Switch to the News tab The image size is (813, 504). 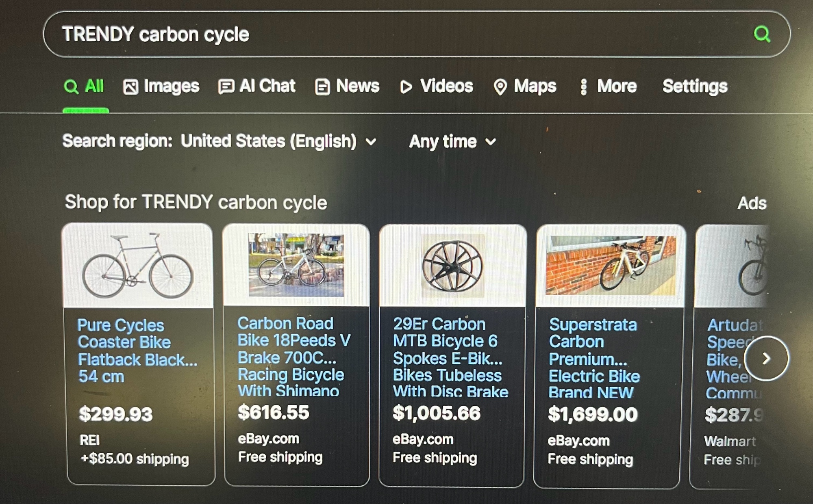click(357, 87)
